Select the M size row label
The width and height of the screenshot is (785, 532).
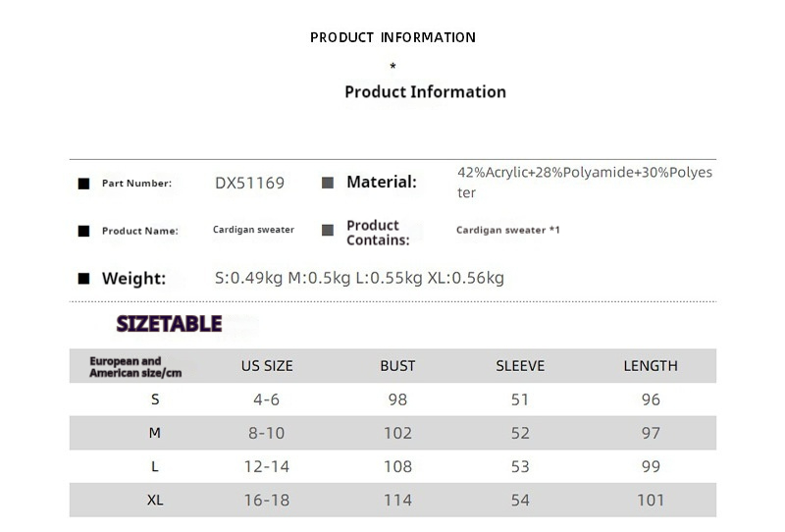155,433
